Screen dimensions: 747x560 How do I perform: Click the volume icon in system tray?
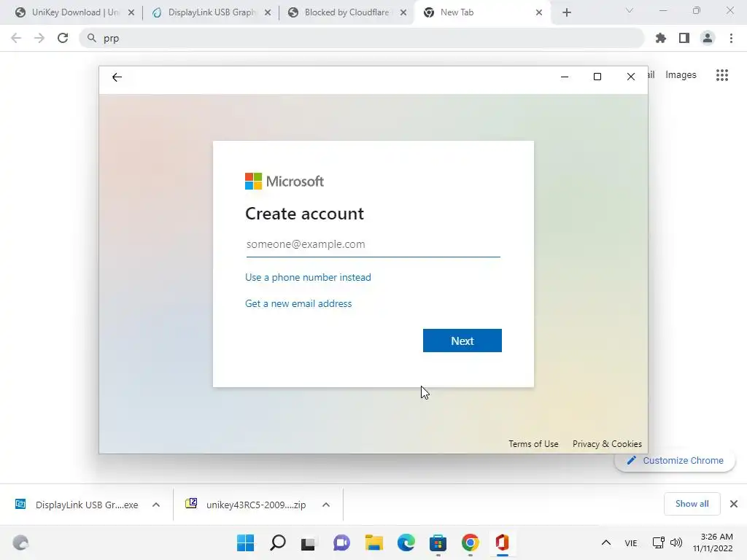(x=676, y=542)
